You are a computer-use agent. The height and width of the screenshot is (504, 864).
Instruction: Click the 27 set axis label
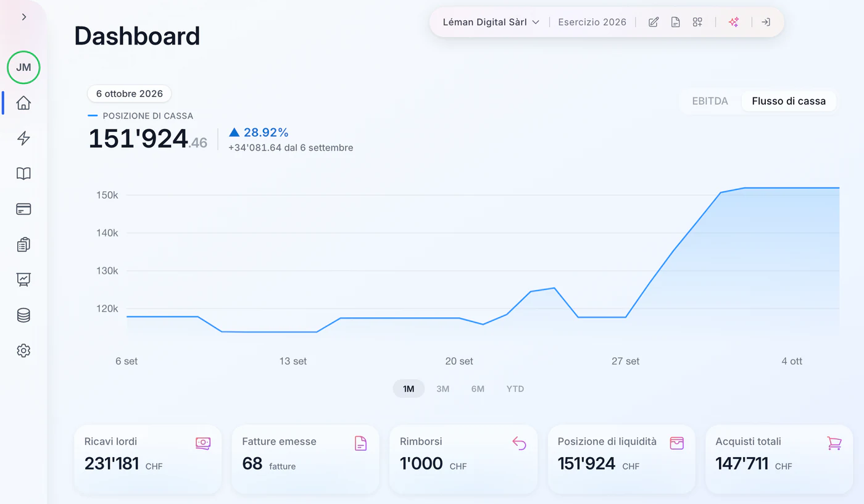click(x=625, y=361)
